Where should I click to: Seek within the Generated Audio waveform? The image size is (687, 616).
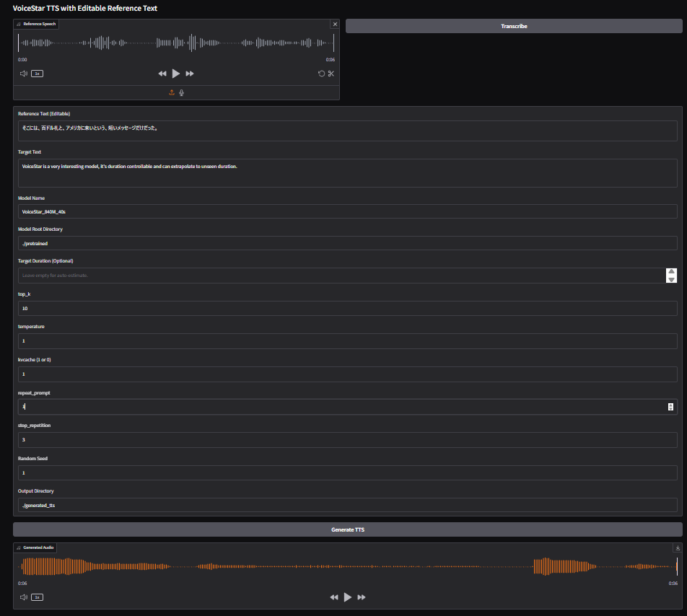pyautogui.click(x=347, y=566)
